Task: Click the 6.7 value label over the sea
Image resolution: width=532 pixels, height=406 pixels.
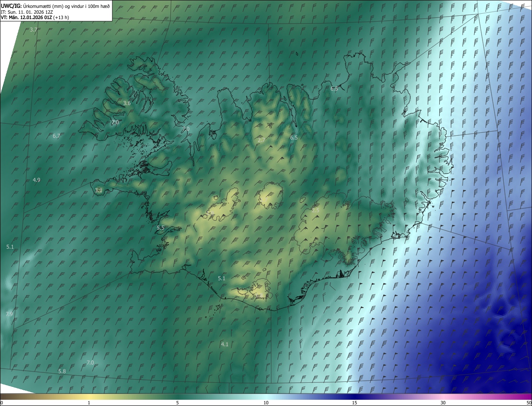Action: (57, 136)
